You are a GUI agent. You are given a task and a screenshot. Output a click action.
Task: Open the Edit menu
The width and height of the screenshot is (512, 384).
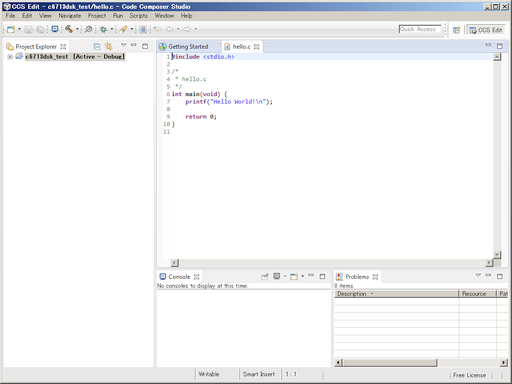(x=27, y=16)
